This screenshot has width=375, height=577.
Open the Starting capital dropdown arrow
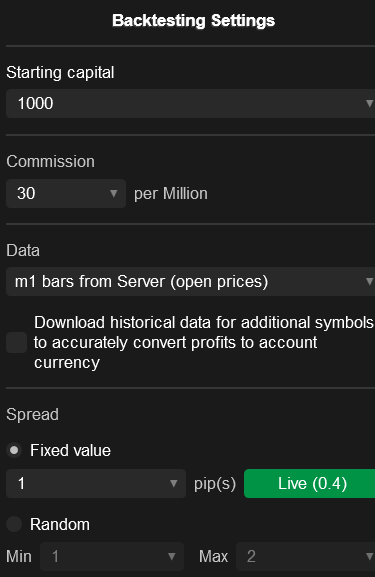[x=369, y=103]
